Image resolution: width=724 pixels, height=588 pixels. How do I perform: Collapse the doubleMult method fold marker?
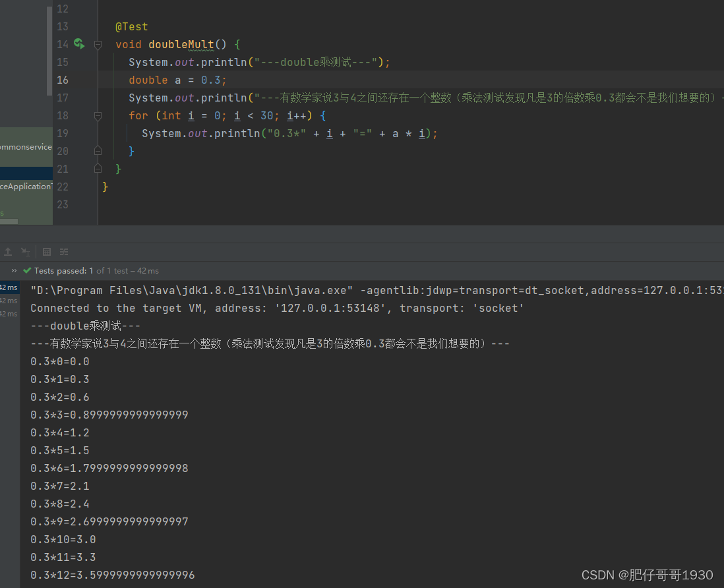(x=98, y=45)
